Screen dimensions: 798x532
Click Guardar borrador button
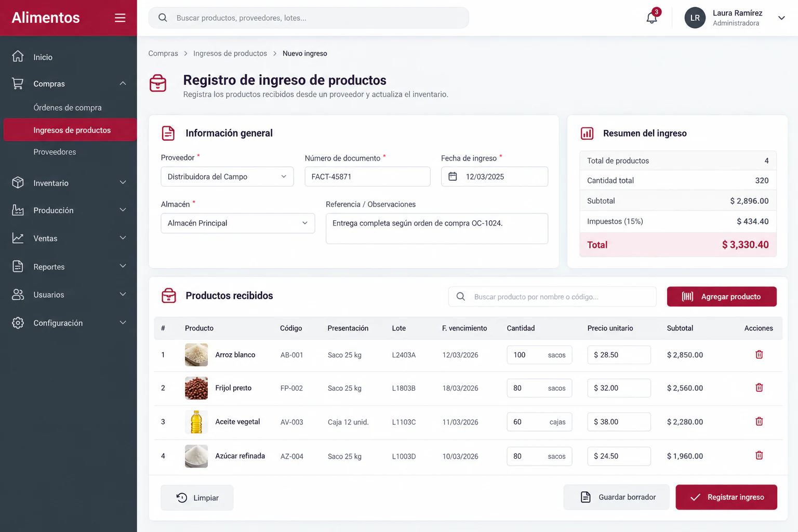[616, 497]
